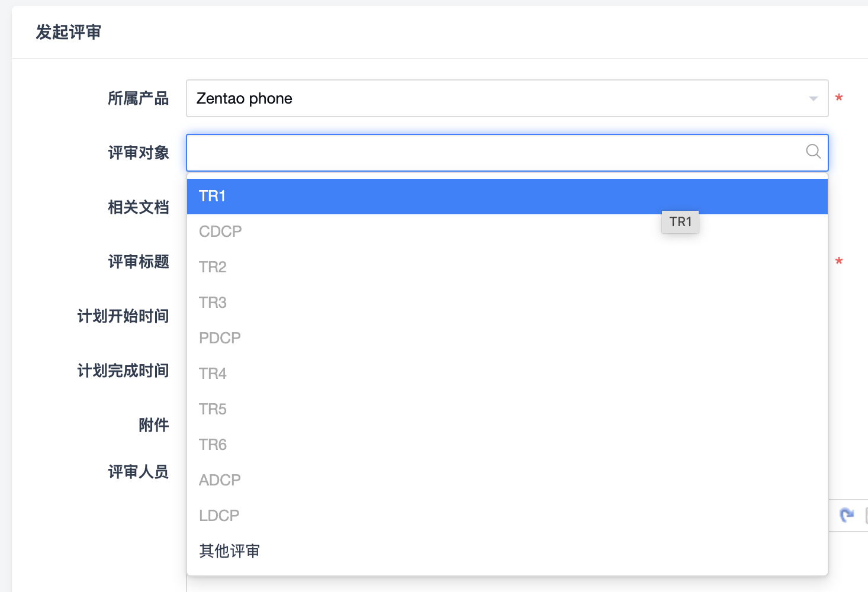The image size is (868, 592).
Task: Select the TR4 option
Action: (213, 374)
